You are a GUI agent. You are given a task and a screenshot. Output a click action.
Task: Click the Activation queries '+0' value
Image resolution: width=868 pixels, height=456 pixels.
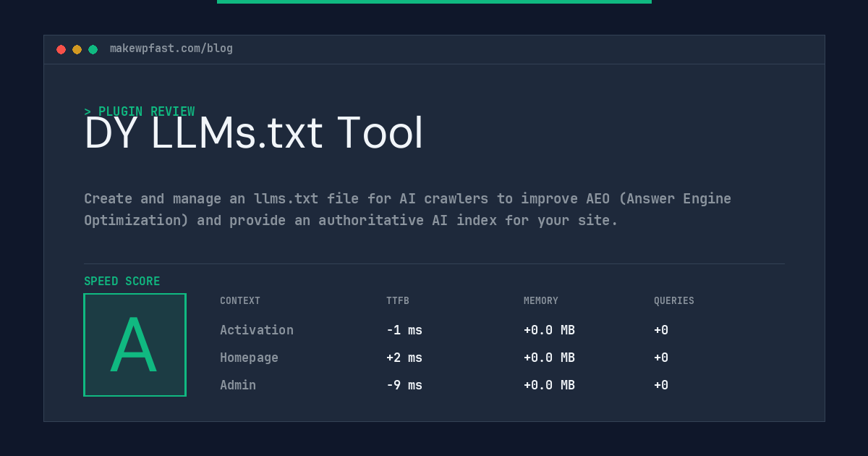click(x=661, y=330)
